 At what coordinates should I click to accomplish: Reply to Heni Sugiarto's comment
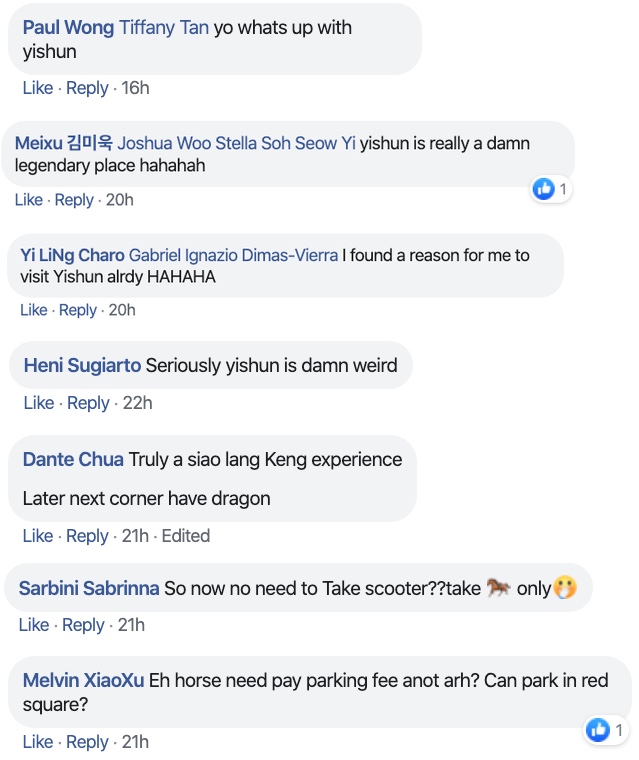(88, 403)
